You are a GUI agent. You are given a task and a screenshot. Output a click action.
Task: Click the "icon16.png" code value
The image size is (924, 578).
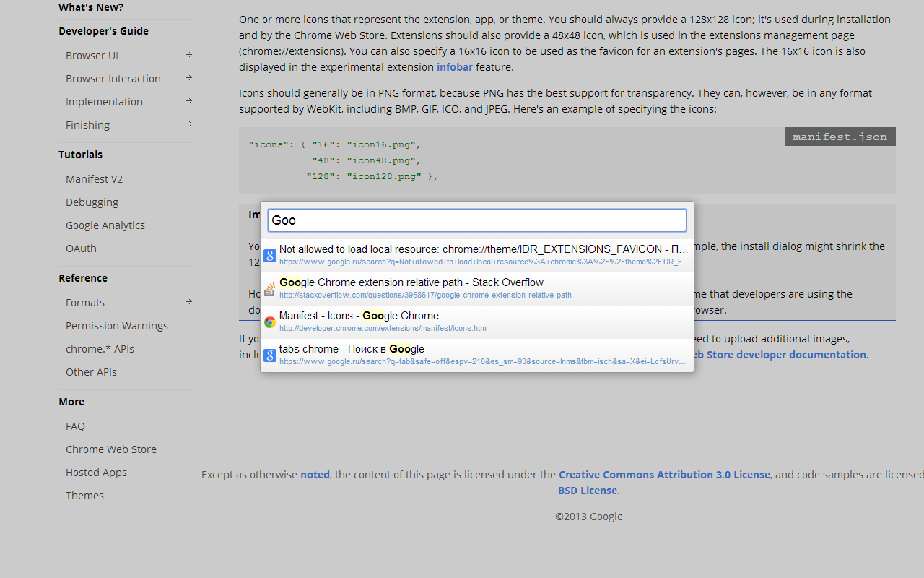[380, 144]
